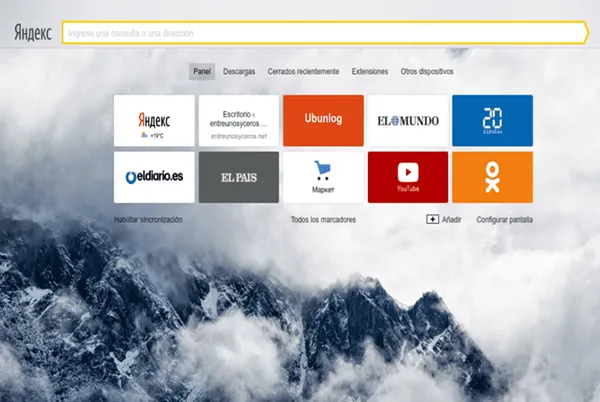Open the Escritorio entreunosyceros tile

point(238,120)
